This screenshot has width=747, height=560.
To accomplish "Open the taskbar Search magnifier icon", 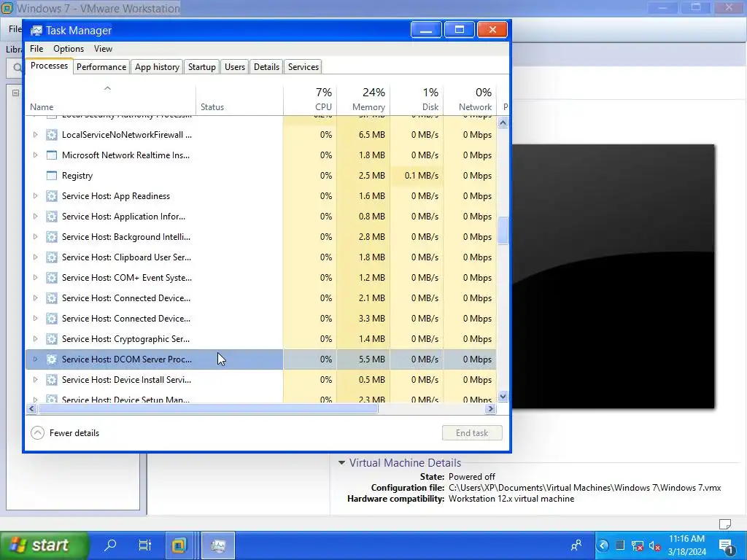I will click(110, 545).
